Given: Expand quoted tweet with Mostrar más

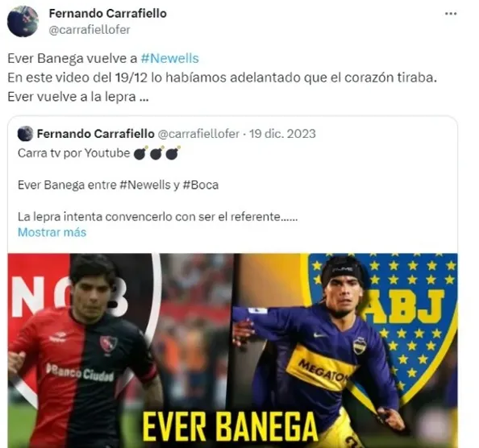Looking at the screenshot, I should point(52,233).
